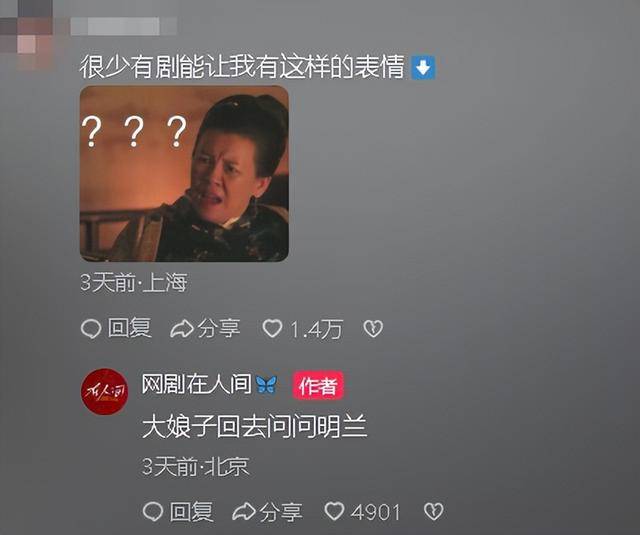The image size is (640, 535).
Task: Dislike the author's reply with the broken heart
Action: click(x=433, y=511)
